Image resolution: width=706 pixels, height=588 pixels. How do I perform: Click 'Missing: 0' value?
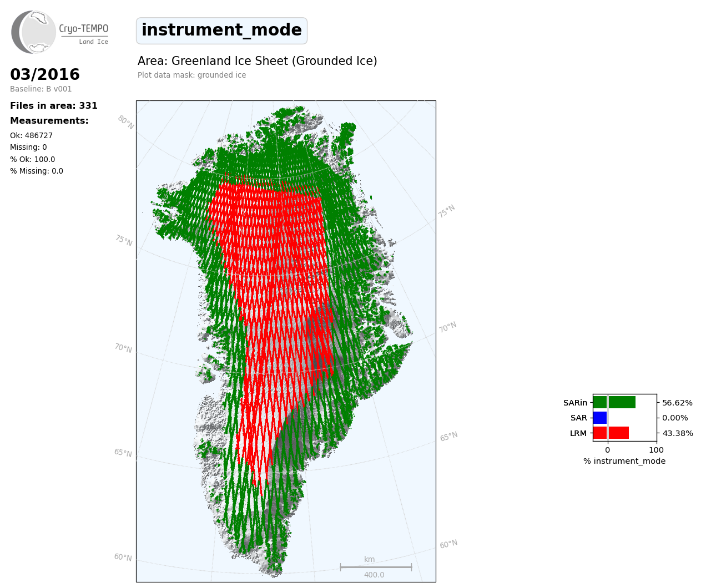(28, 148)
